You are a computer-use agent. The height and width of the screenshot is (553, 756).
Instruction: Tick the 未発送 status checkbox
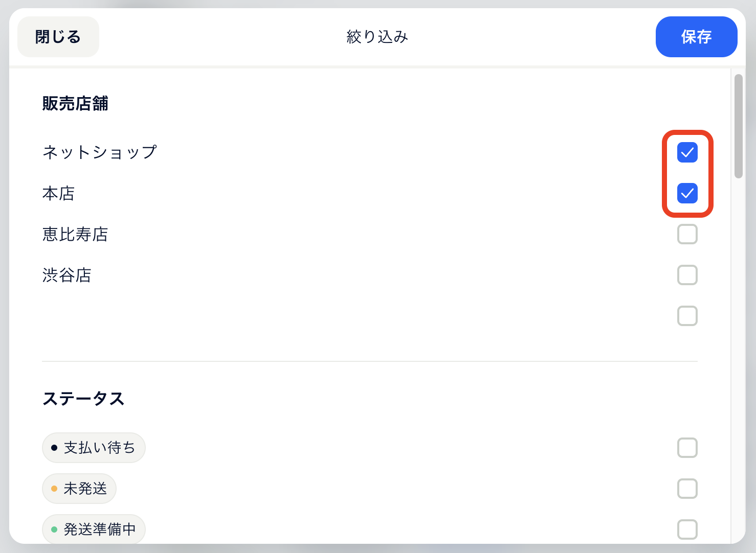pyautogui.click(x=687, y=489)
